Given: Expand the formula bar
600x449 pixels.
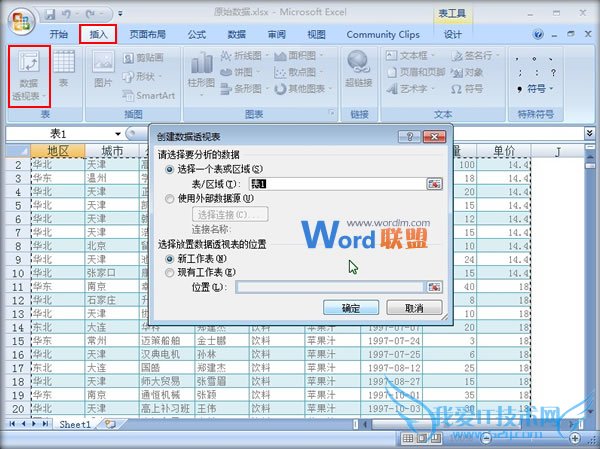Looking at the screenshot, I should (590, 133).
